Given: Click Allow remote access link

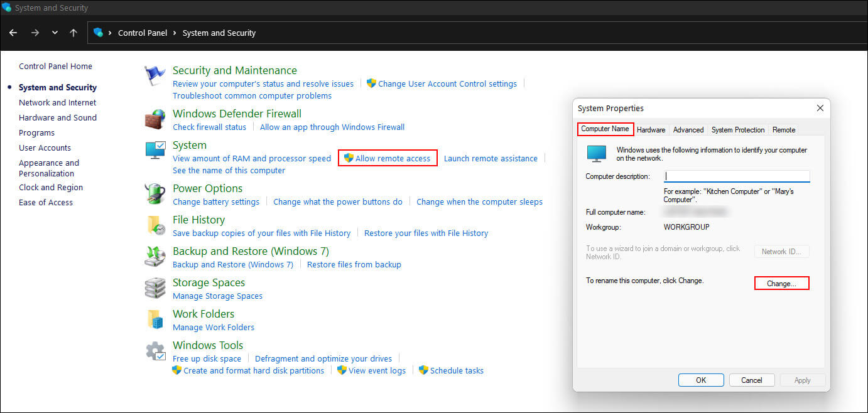Looking at the screenshot, I should coord(388,159).
